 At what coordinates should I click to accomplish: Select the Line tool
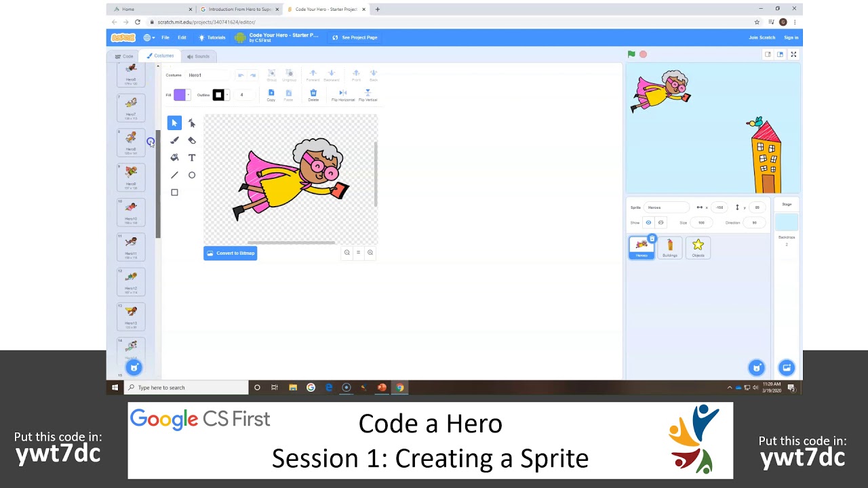(174, 175)
